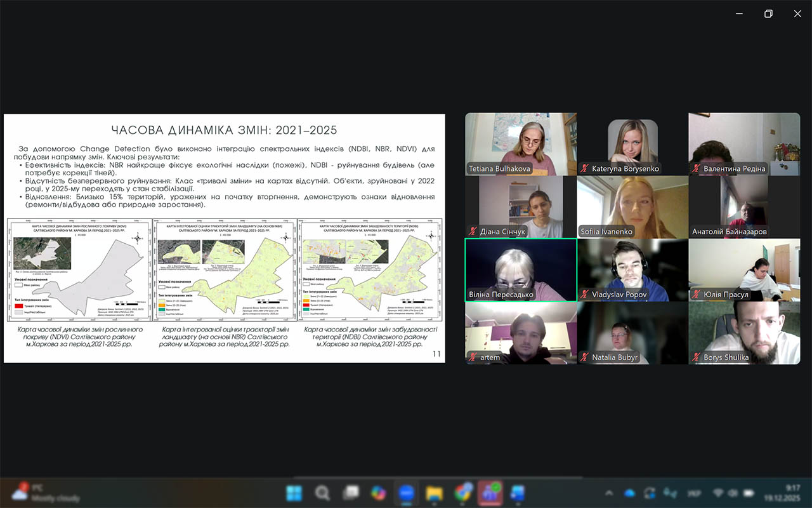The width and height of the screenshot is (812, 508).
Task: Expand the hidden system tray icons chevron
Action: coord(609,493)
